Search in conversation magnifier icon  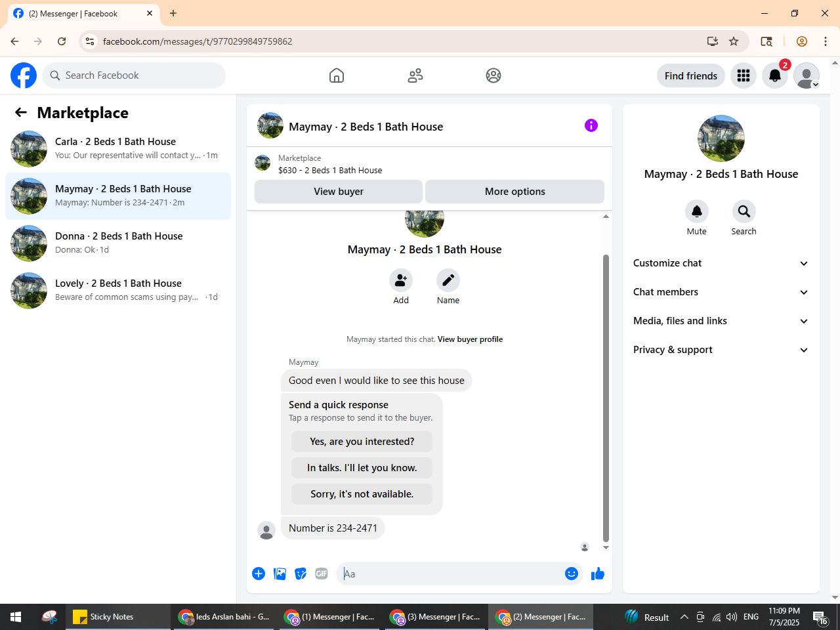pos(744,211)
